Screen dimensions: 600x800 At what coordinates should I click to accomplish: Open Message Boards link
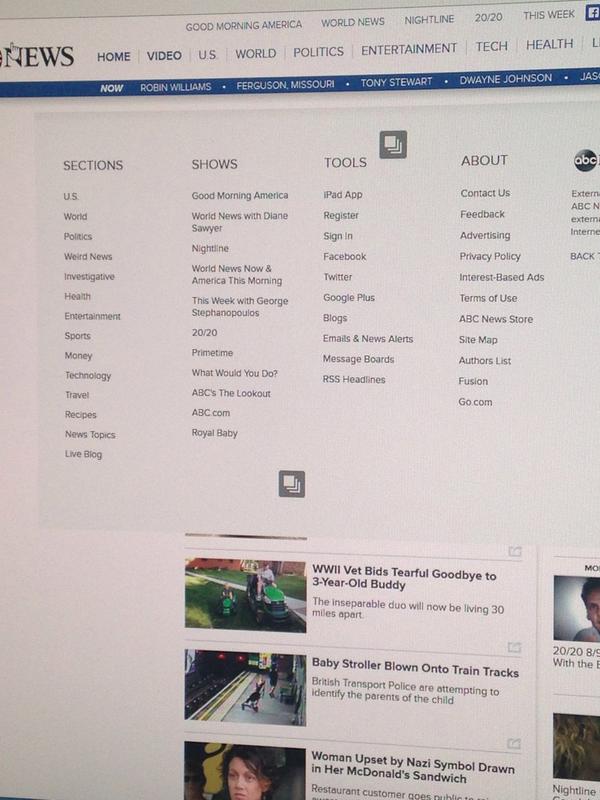pos(358,359)
